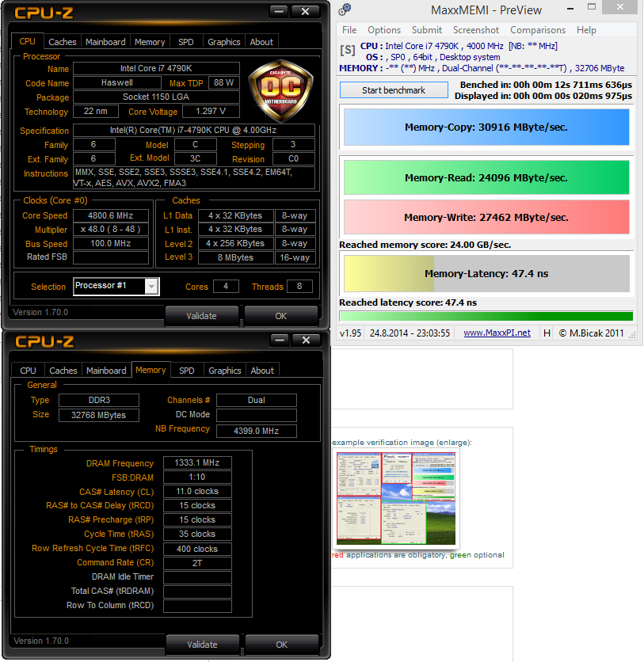Viewport: 644px width, 662px height.
Task: Click the Memory-Read result bar
Action: (x=486, y=177)
